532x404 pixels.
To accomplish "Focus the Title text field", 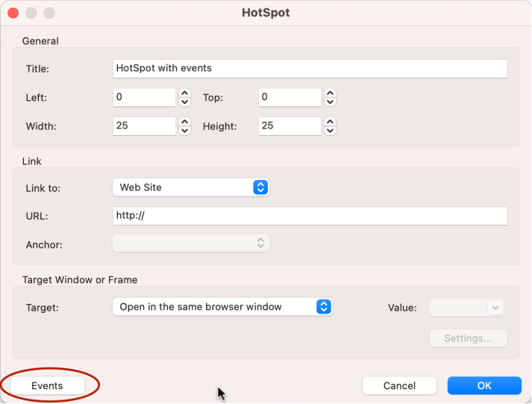I will (x=310, y=69).
